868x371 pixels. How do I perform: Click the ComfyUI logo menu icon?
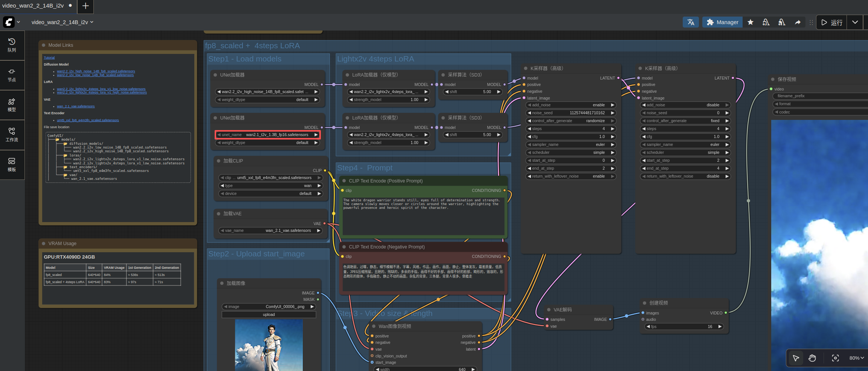point(9,22)
